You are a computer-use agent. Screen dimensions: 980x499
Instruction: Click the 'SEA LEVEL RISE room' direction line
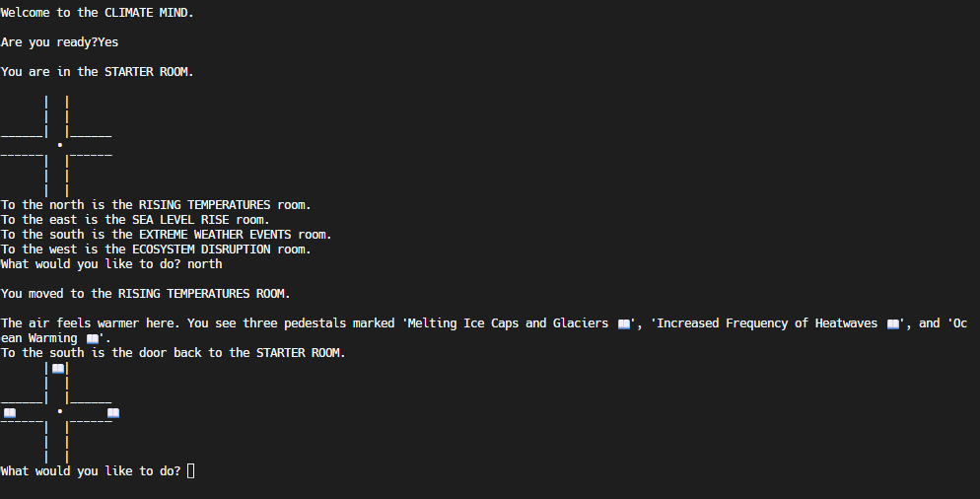pyautogui.click(x=135, y=220)
